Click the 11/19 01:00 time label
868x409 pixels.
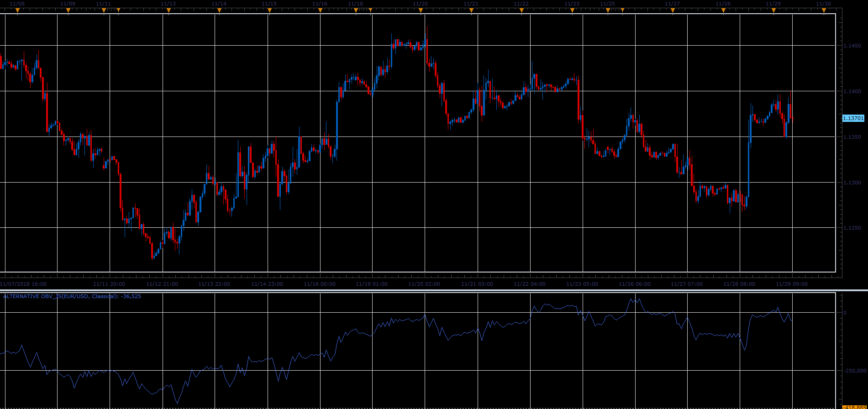[x=372, y=284]
